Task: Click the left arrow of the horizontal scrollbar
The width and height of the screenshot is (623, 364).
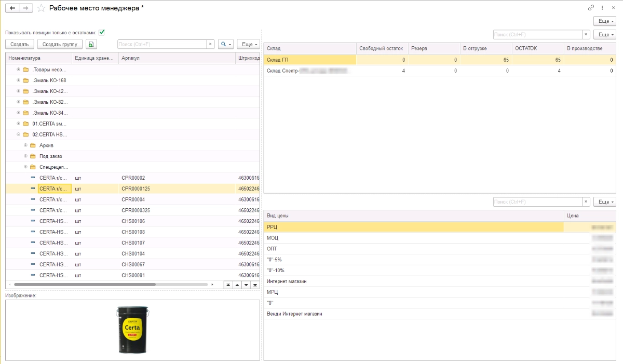Action: [x=10, y=285]
